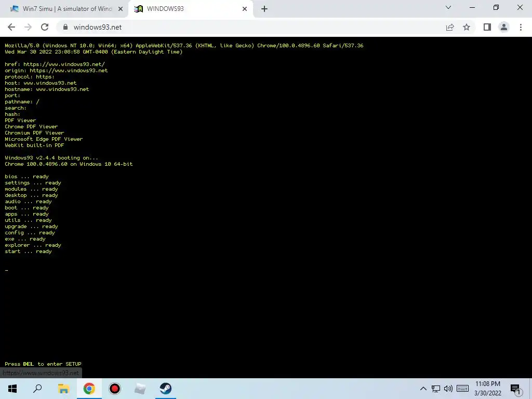532x399 pixels.
Task: Click the 'upgrade ... ready' line
Action: pos(31,227)
